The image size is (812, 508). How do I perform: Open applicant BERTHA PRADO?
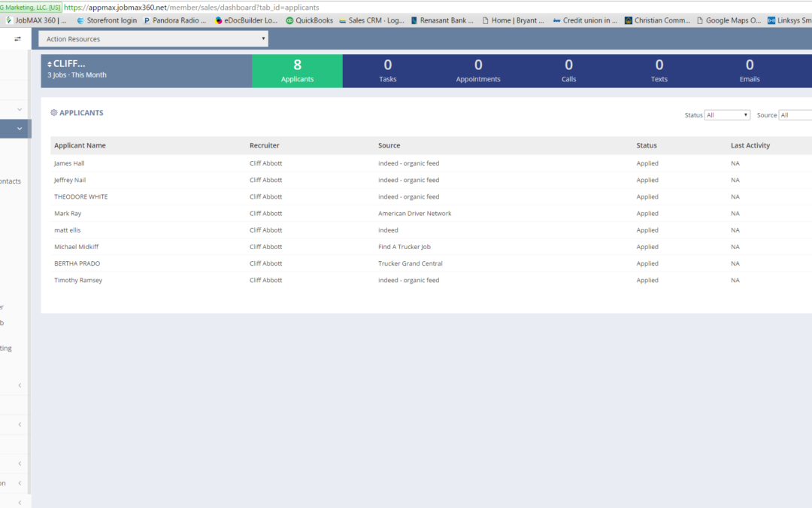77,263
